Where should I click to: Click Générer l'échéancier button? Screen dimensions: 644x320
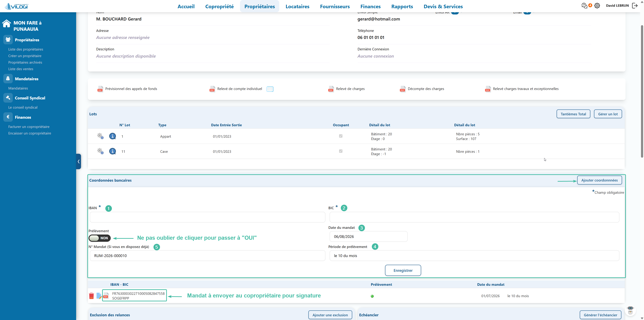tap(601, 315)
